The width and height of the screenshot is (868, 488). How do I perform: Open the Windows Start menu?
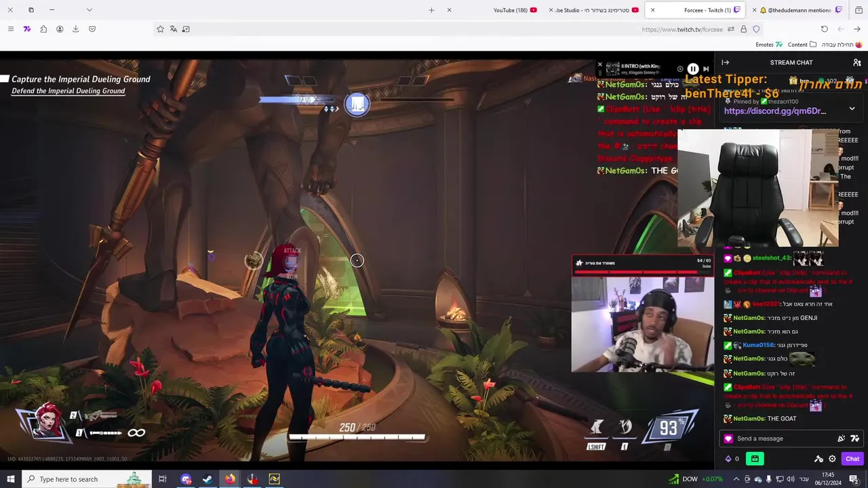click(x=11, y=479)
